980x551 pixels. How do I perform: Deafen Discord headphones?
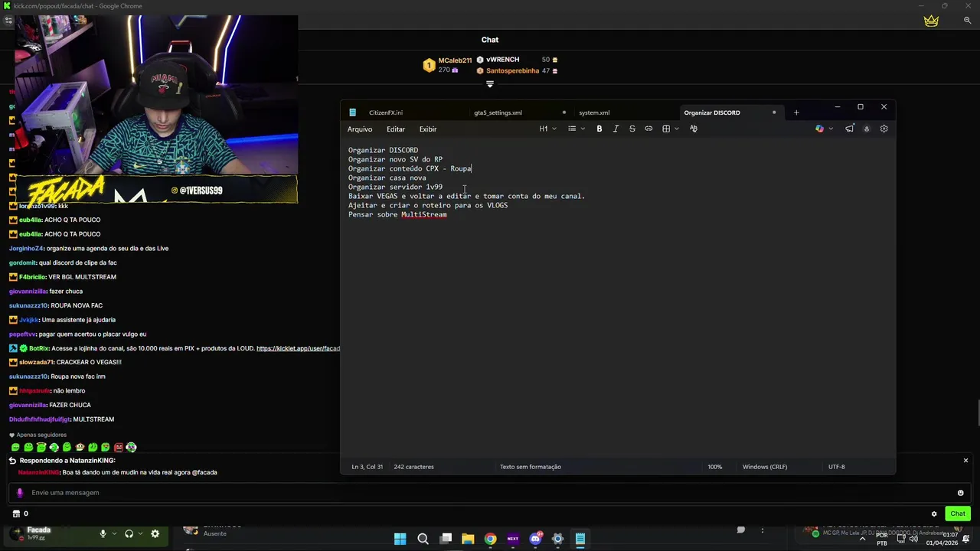(x=129, y=533)
